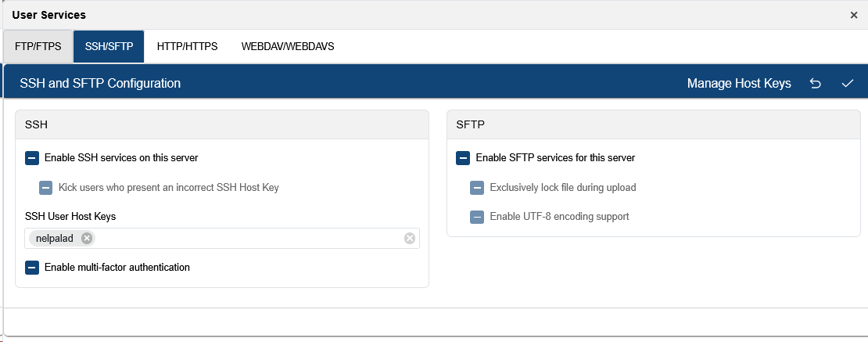This screenshot has width=868, height=342.
Task: Select the SSH/SFTP tab
Action: (x=109, y=47)
